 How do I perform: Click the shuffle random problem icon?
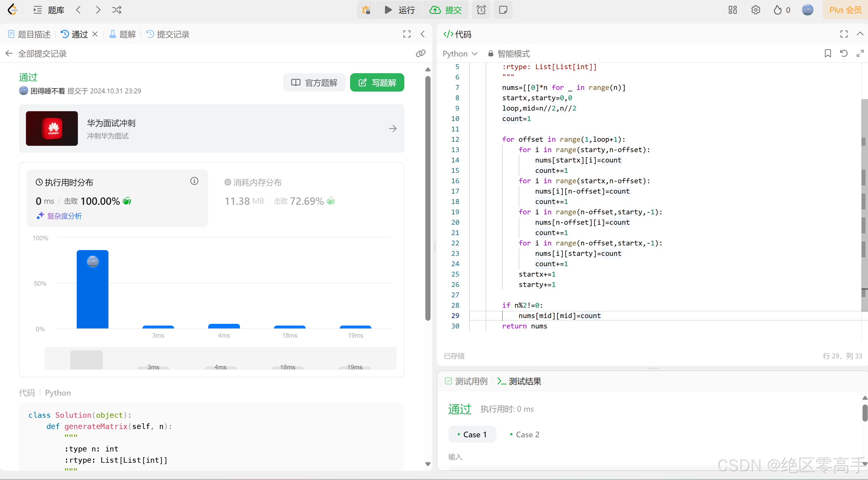click(x=117, y=10)
